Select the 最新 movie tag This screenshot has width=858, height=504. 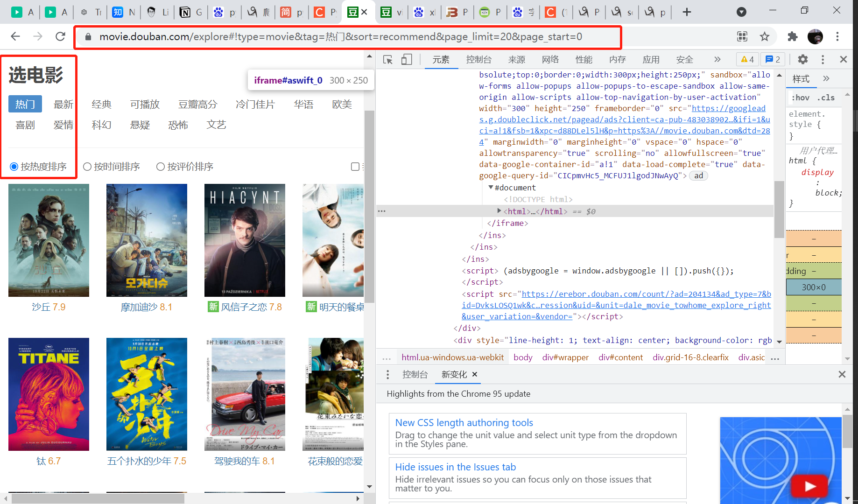click(x=63, y=104)
